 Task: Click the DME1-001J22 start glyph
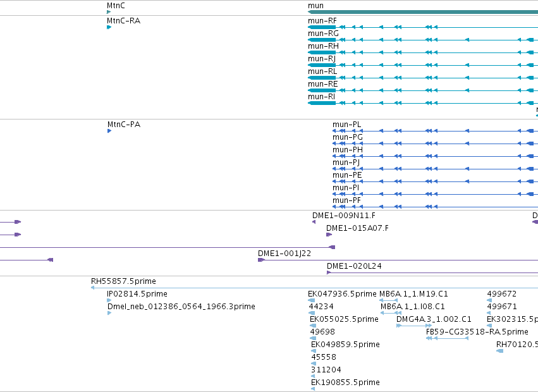261,260
